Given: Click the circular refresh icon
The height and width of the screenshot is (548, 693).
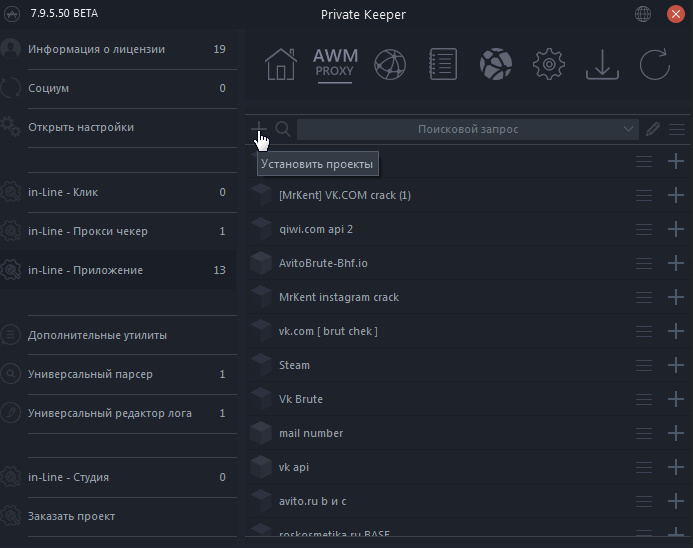Looking at the screenshot, I should tap(654, 65).
